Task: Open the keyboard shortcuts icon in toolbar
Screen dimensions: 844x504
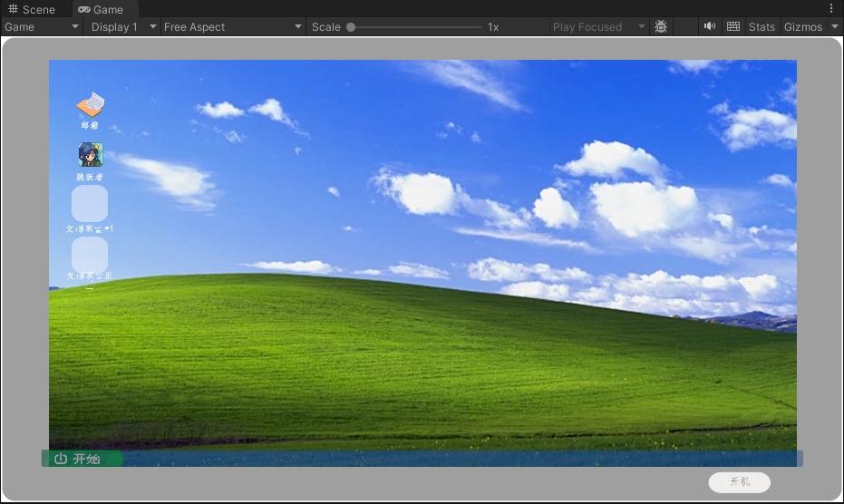Action: pos(733,27)
